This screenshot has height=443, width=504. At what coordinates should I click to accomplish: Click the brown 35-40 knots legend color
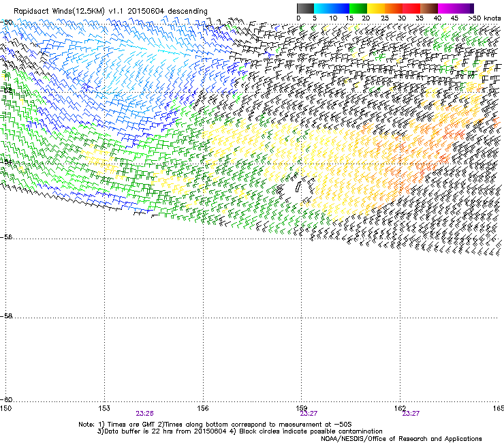coord(429,8)
